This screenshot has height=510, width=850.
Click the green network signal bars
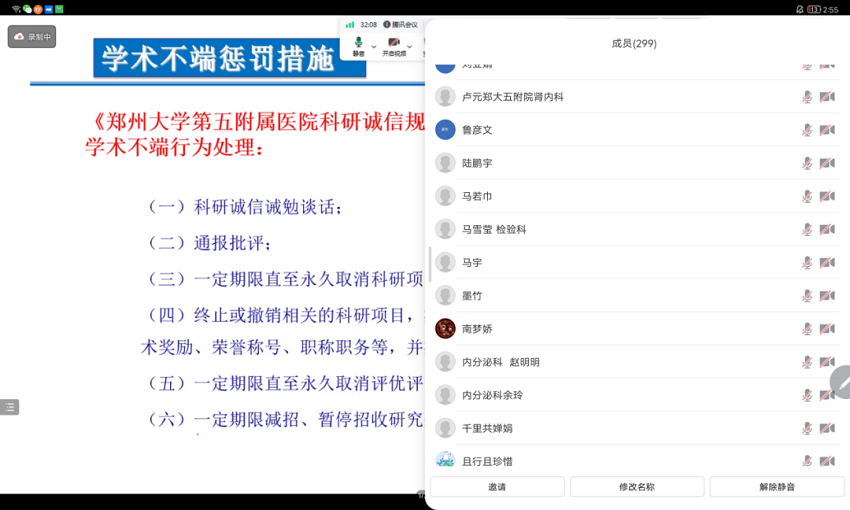tap(350, 24)
